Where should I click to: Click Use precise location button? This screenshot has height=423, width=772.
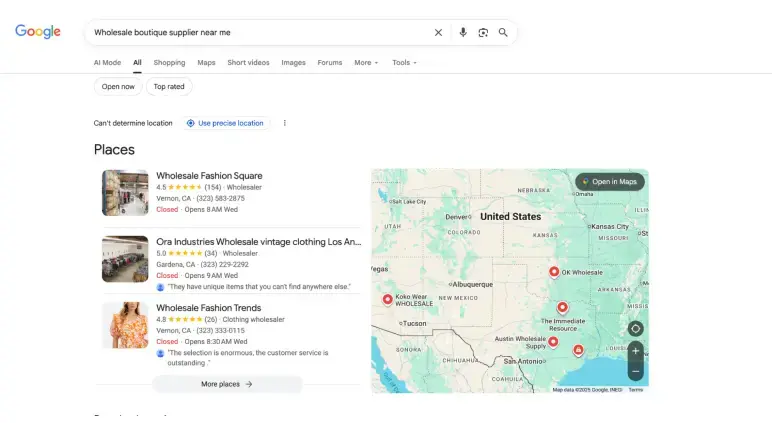[x=227, y=123]
